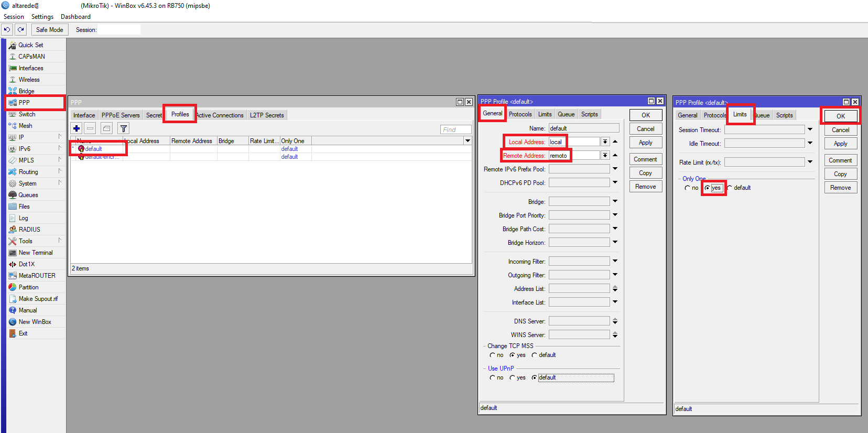The image size is (868, 433).
Task: Set Change TCP MSS to default
Action: [535, 355]
